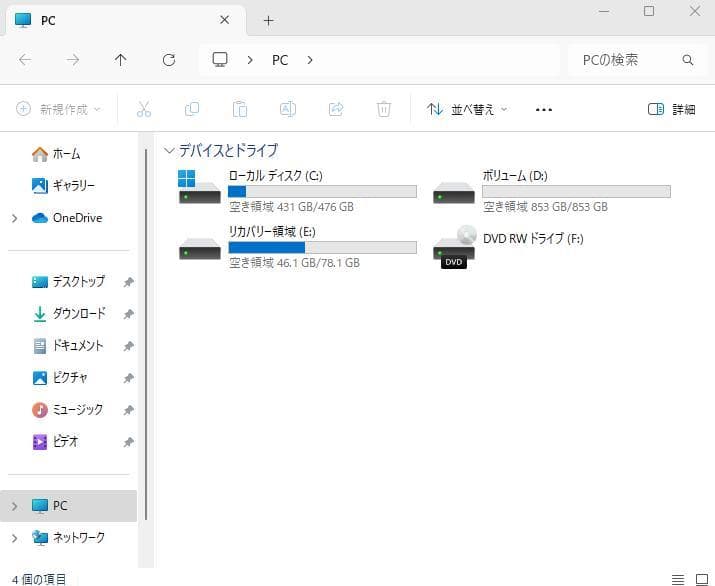This screenshot has width=715, height=586.
Task: Close the PC tab
Action: pyautogui.click(x=224, y=20)
